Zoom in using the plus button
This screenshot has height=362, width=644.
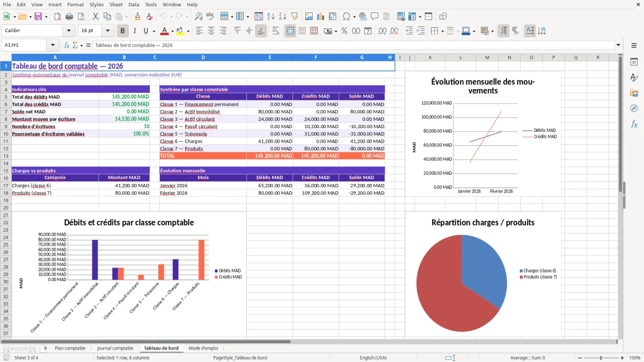pos(623,358)
